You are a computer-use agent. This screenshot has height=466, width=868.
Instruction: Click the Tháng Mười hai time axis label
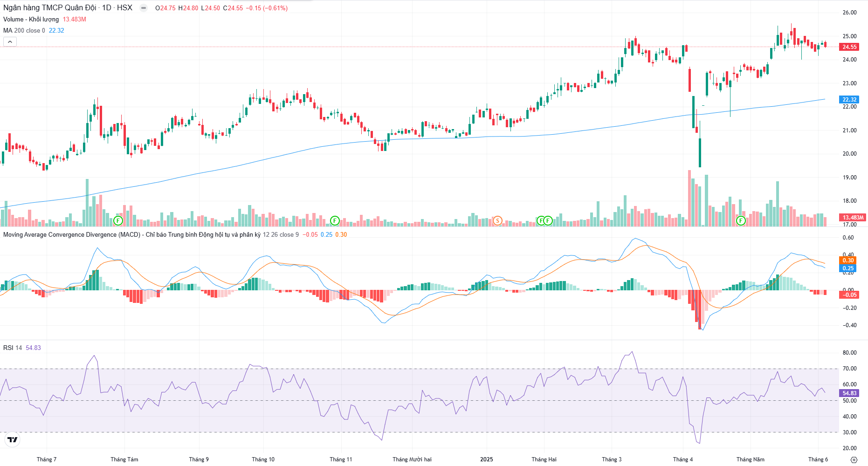click(412, 459)
